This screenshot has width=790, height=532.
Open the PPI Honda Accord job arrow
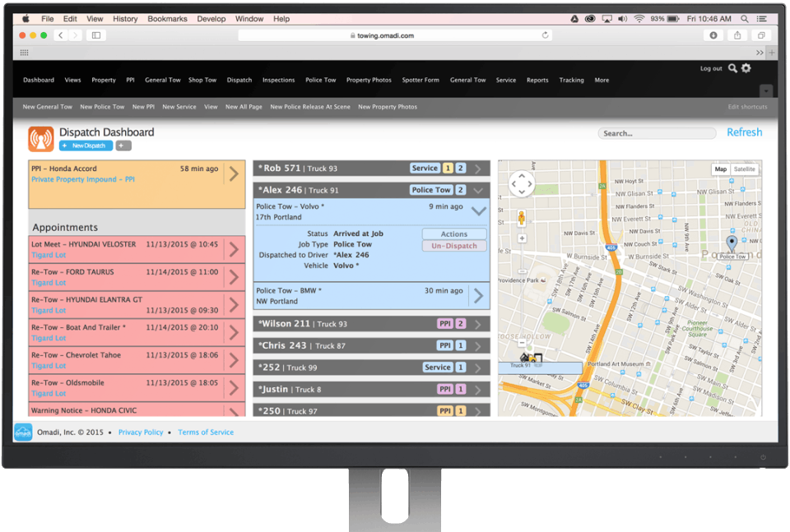tap(234, 173)
